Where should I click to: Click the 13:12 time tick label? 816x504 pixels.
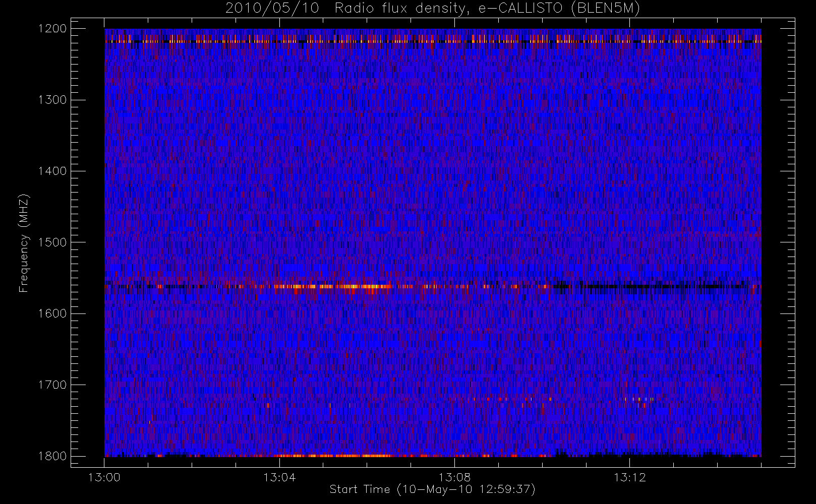point(629,477)
